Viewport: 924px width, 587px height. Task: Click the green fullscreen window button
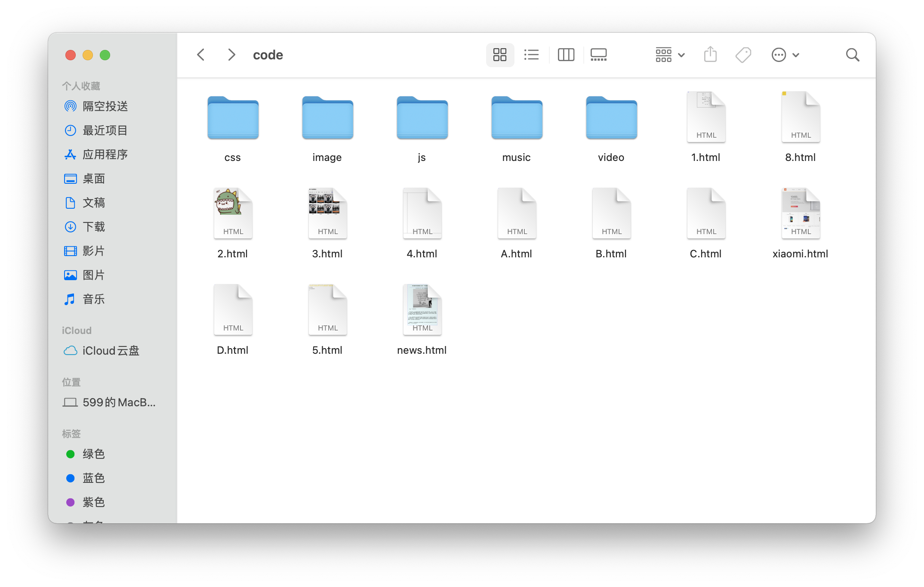point(105,55)
